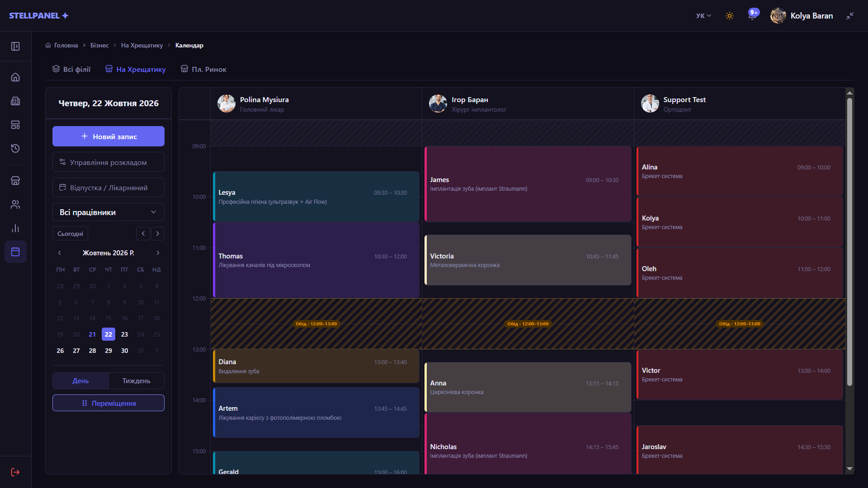This screenshot has height=488, width=868.
Task: Collapse the sidebar panel icon
Action: [15, 46]
